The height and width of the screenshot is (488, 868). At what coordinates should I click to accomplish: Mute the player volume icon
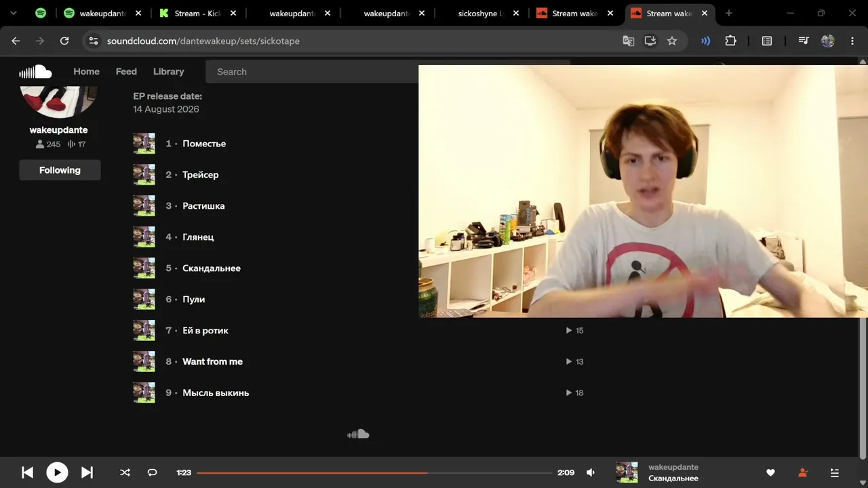pyautogui.click(x=591, y=472)
